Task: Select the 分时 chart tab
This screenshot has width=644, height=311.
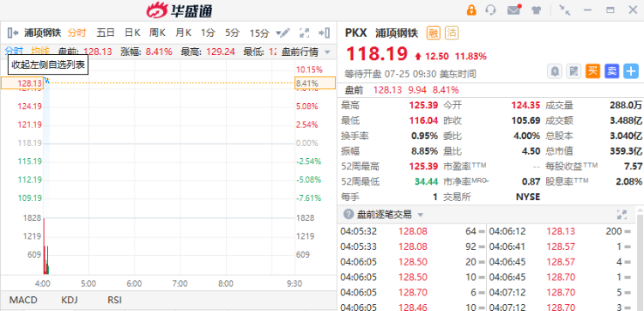Action: [x=77, y=33]
